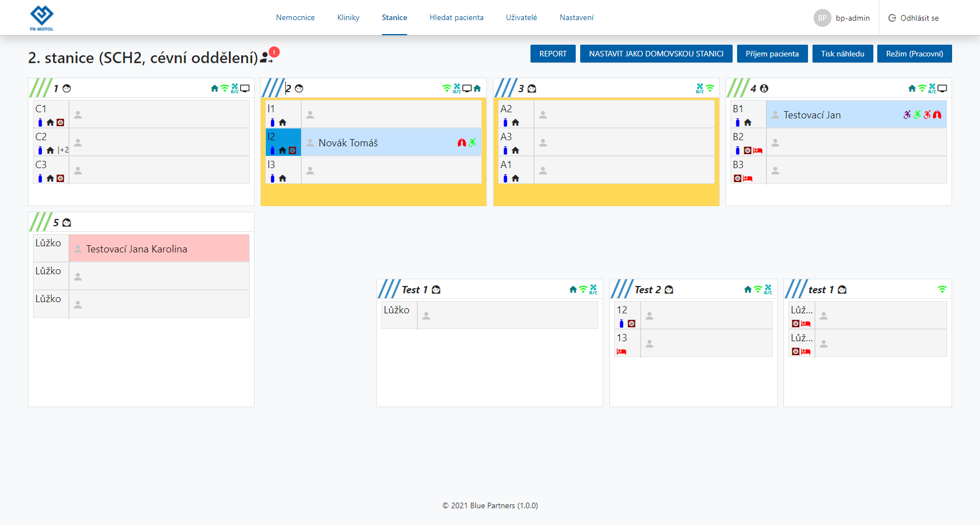980x525 pixels.
Task: Click the room title Test 1
Action: (x=414, y=289)
